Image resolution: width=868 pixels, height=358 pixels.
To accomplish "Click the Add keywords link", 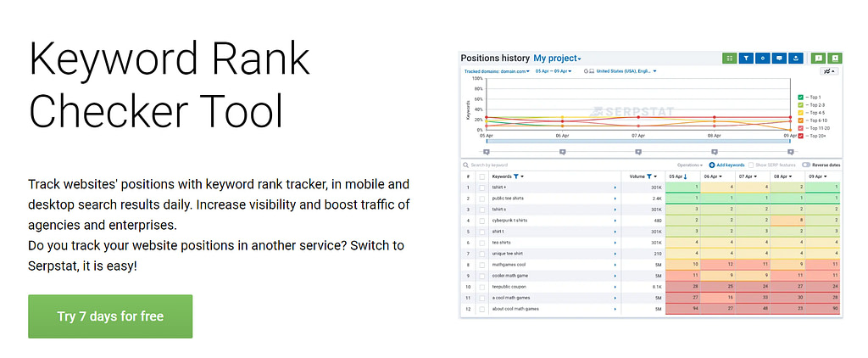I will tap(726, 165).
